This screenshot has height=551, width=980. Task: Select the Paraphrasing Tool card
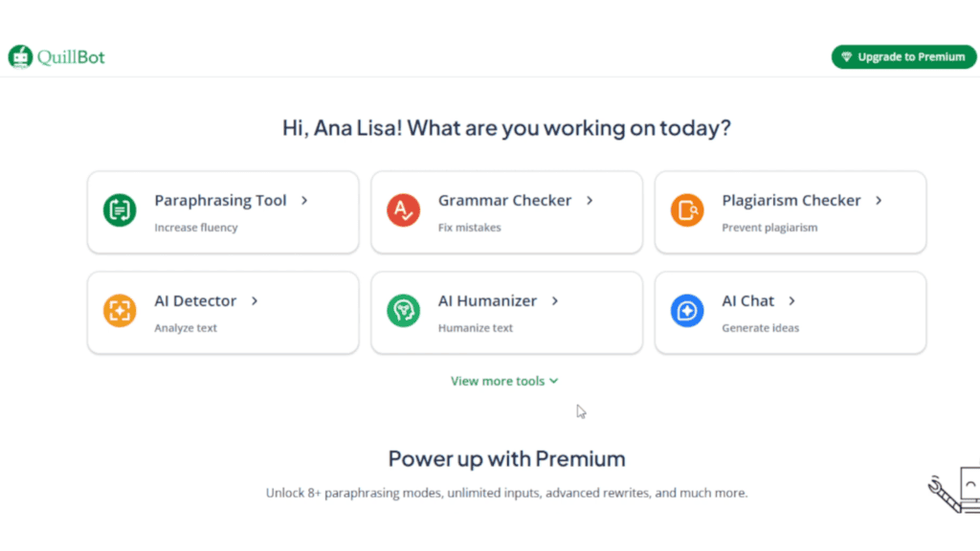pos(223,212)
